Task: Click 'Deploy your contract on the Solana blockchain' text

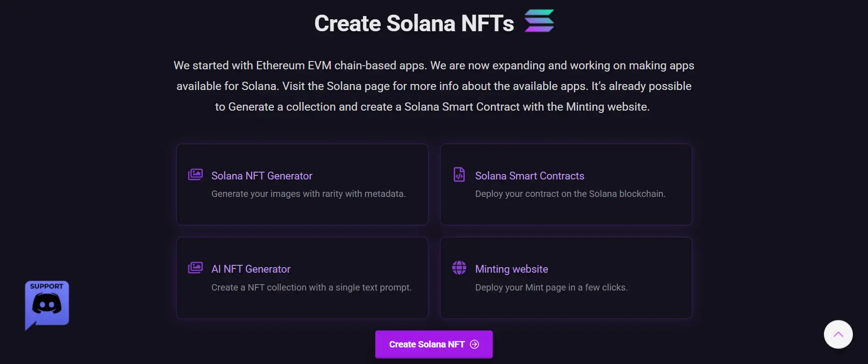Action: point(570,194)
